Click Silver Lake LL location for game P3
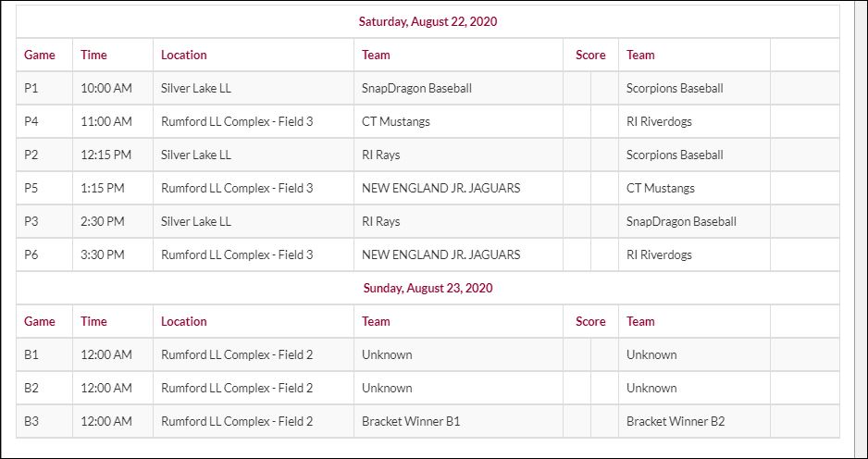868x459 pixels. click(195, 221)
